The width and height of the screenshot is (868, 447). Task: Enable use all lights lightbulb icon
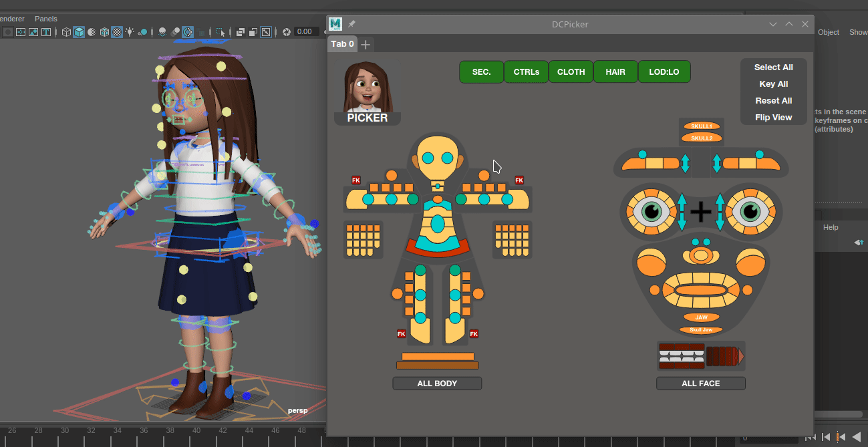(x=130, y=31)
